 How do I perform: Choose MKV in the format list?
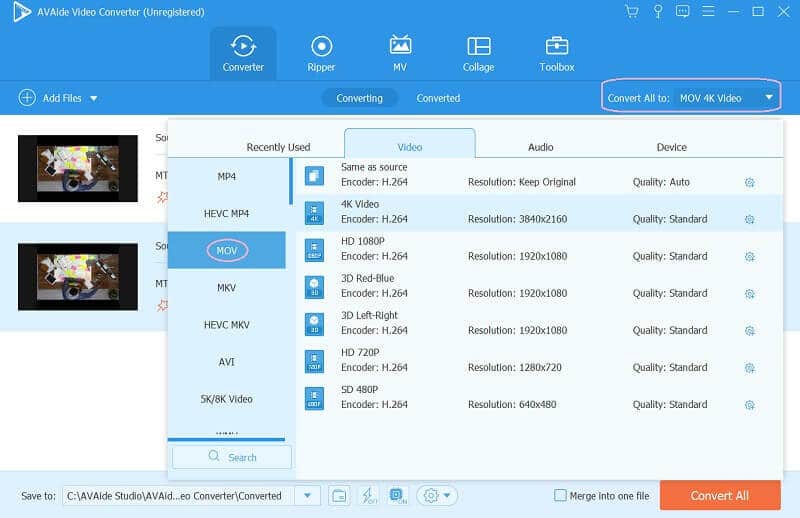click(227, 287)
